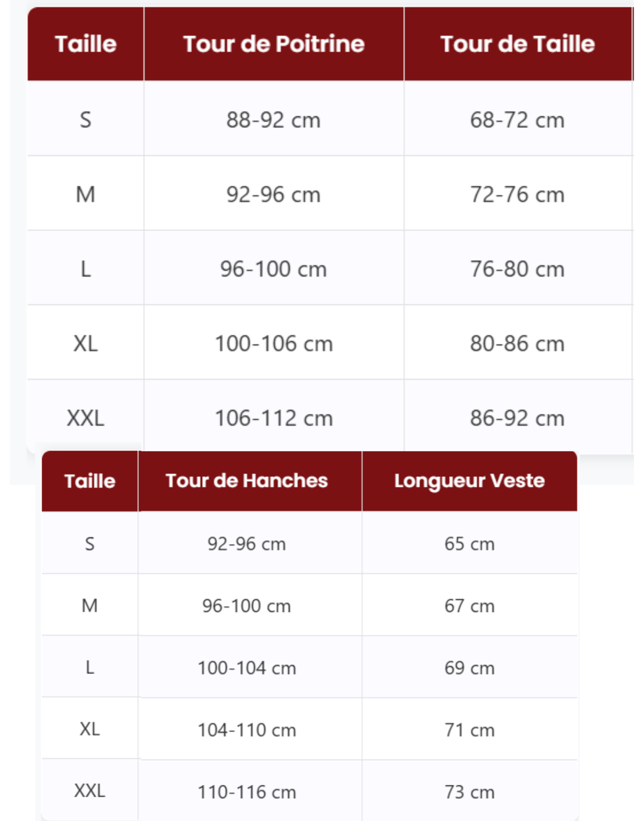Select the 71 cm jacket length value
644x821 pixels.
tap(469, 730)
